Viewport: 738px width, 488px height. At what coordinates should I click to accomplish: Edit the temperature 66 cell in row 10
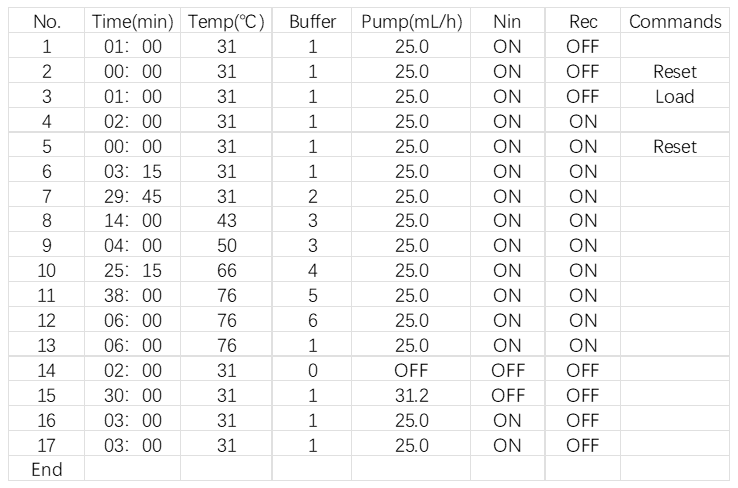(x=226, y=271)
